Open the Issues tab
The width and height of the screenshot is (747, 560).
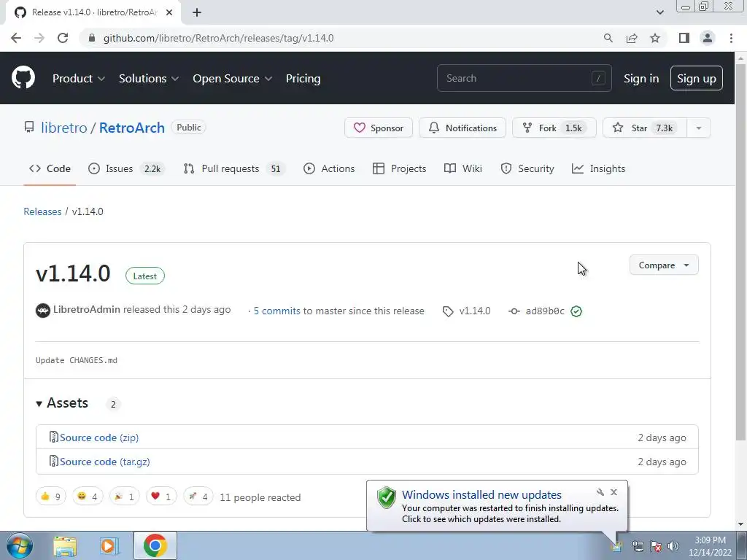tap(127, 168)
